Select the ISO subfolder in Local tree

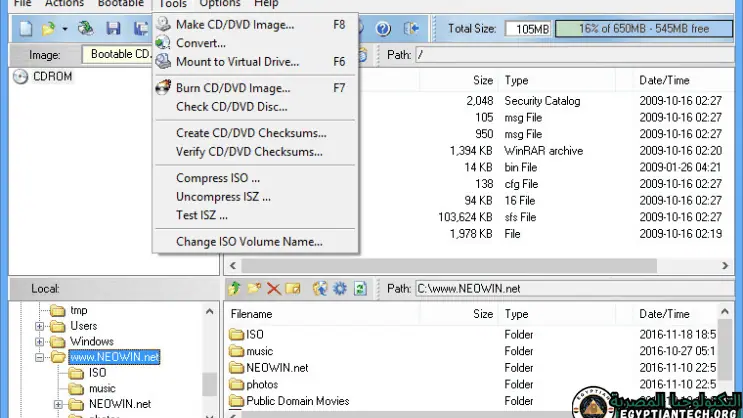tap(97, 373)
